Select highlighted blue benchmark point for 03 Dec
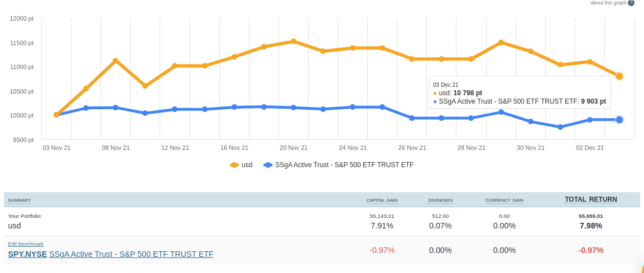The height and width of the screenshot is (273, 644). (x=619, y=120)
